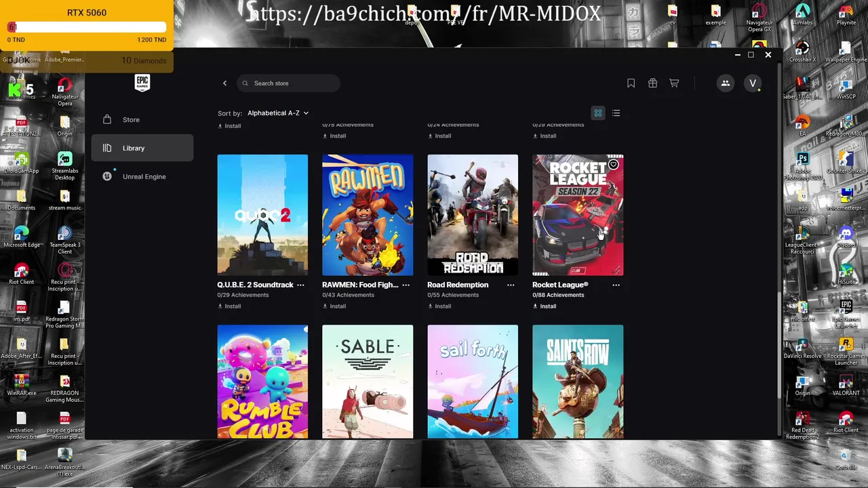
Task: Open the gift redeem icon
Action: click(652, 83)
